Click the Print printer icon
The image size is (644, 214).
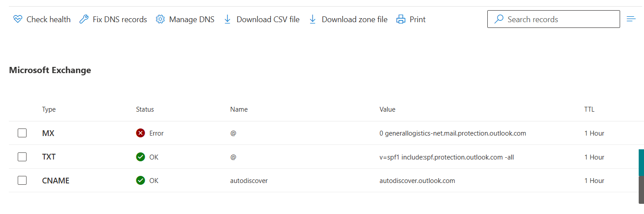tap(401, 19)
